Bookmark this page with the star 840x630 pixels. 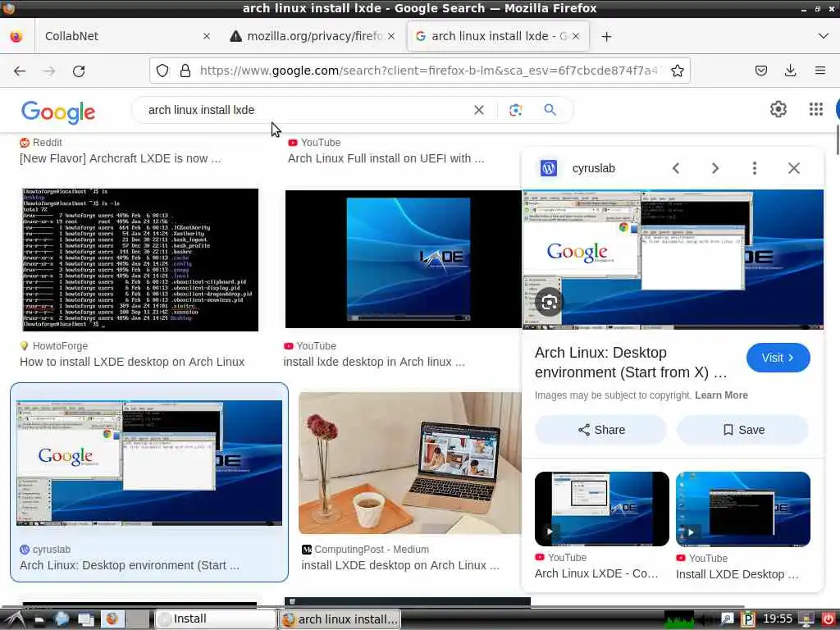click(x=677, y=71)
